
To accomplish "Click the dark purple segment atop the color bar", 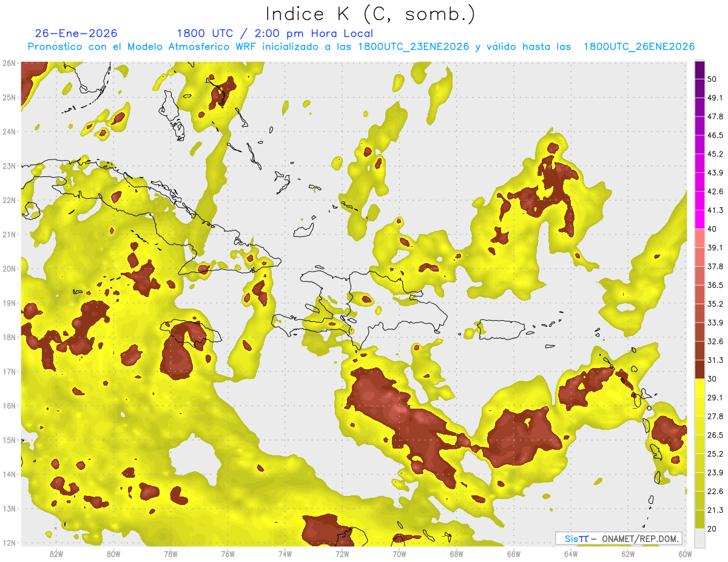I will pyautogui.click(x=699, y=70).
